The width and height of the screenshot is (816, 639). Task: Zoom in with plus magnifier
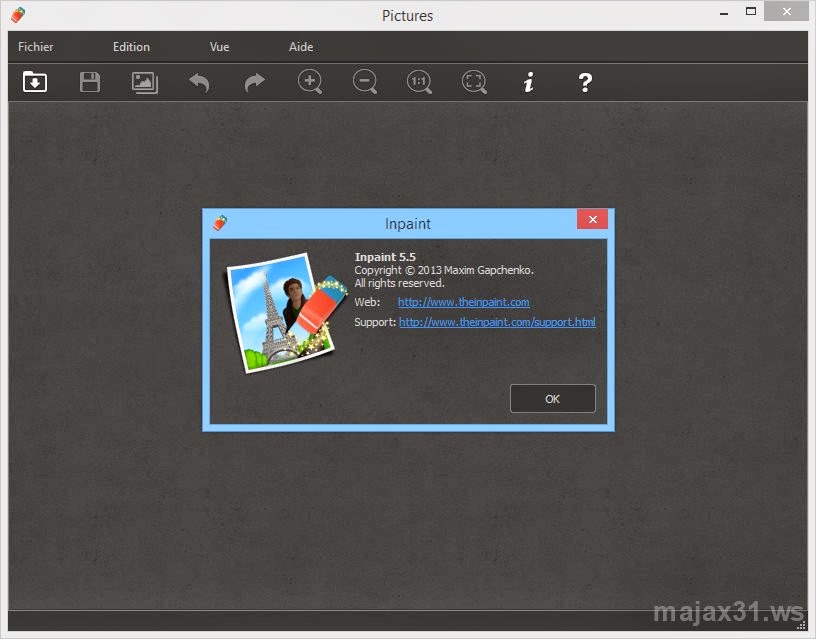310,82
